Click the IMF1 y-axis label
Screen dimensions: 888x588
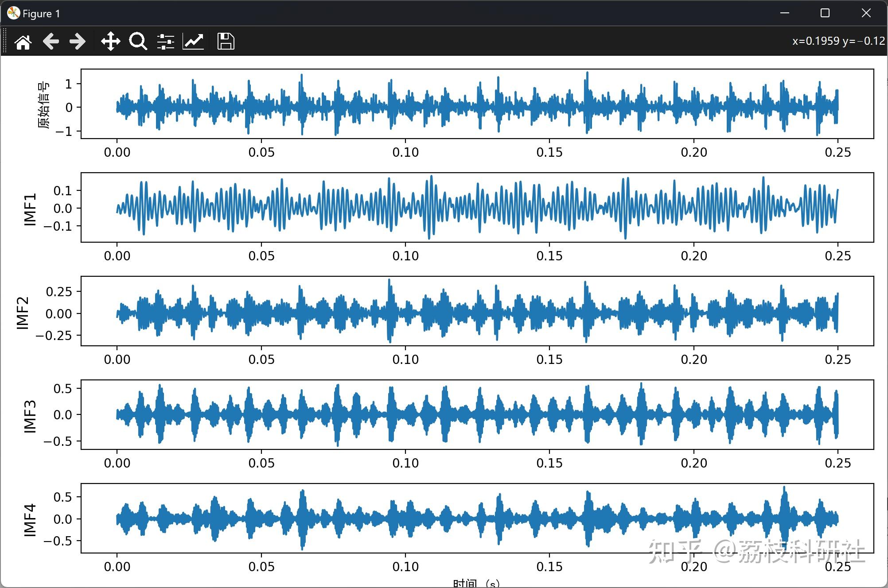pyautogui.click(x=30, y=209)
